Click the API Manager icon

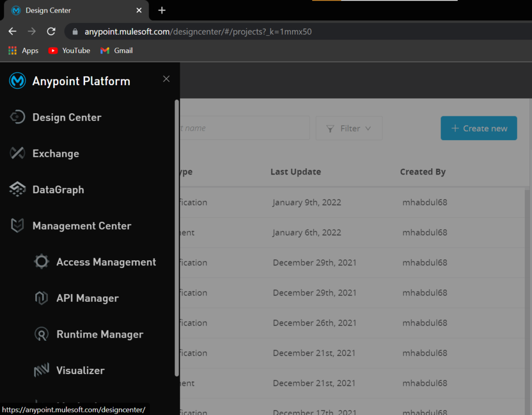point(42,298)
